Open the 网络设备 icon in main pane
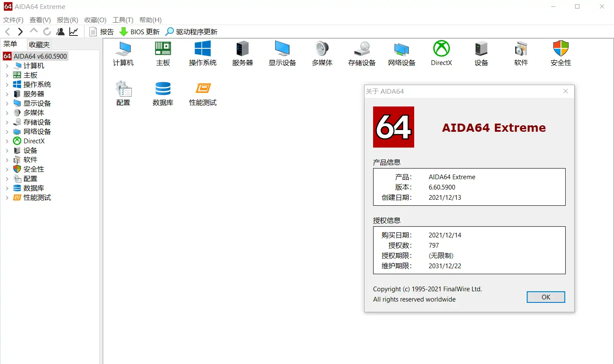 [x=402, y=54]
